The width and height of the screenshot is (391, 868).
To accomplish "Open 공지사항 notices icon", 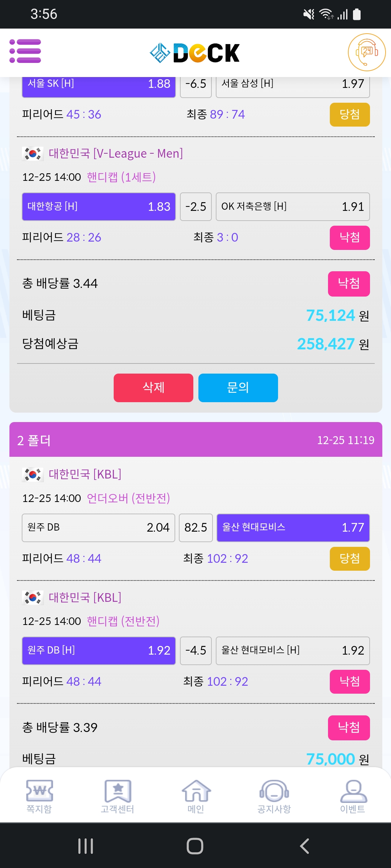I will pos(274,796).
